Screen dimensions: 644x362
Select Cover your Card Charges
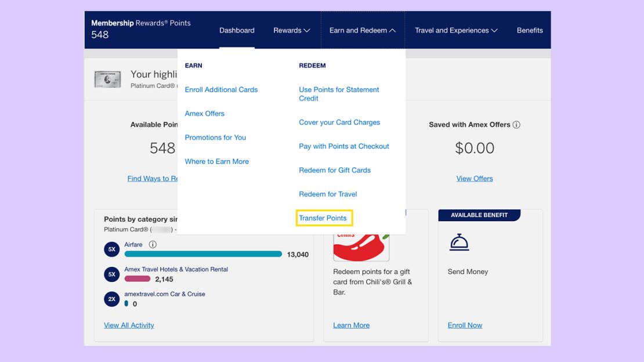pyautogui.click(x=339, y=122)
